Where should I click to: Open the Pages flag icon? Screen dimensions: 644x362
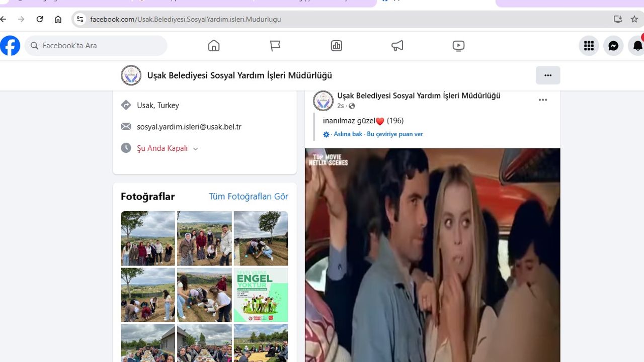275,46
